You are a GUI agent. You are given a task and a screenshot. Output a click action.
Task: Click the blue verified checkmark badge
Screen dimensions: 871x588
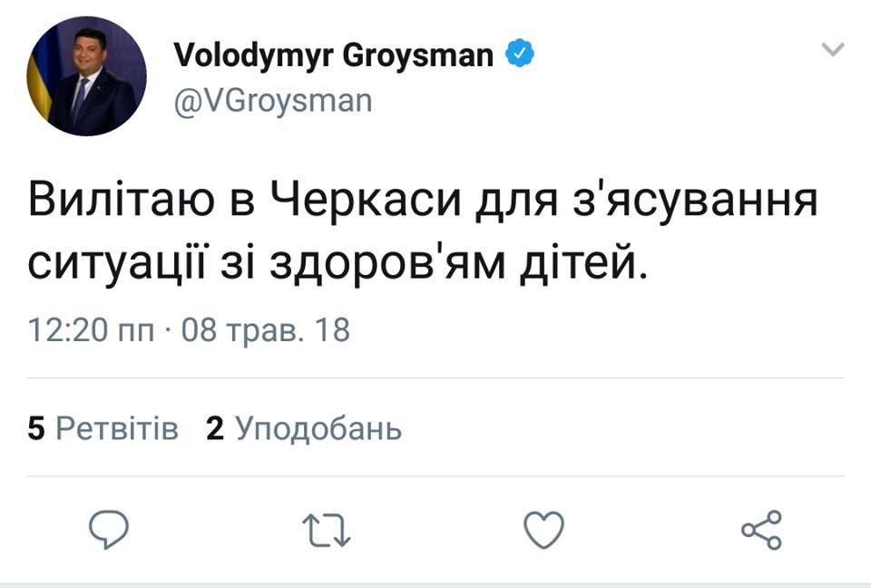pyautogui.click(x=519, y=56)
